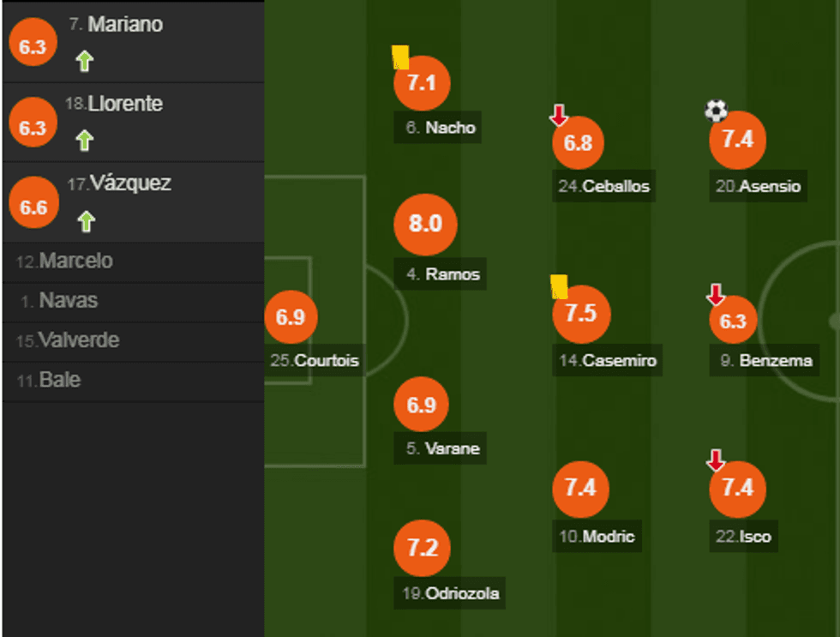This screenshot has width=840, height=637.
Task: Open Modric's player name label
Action: [597, 537]
